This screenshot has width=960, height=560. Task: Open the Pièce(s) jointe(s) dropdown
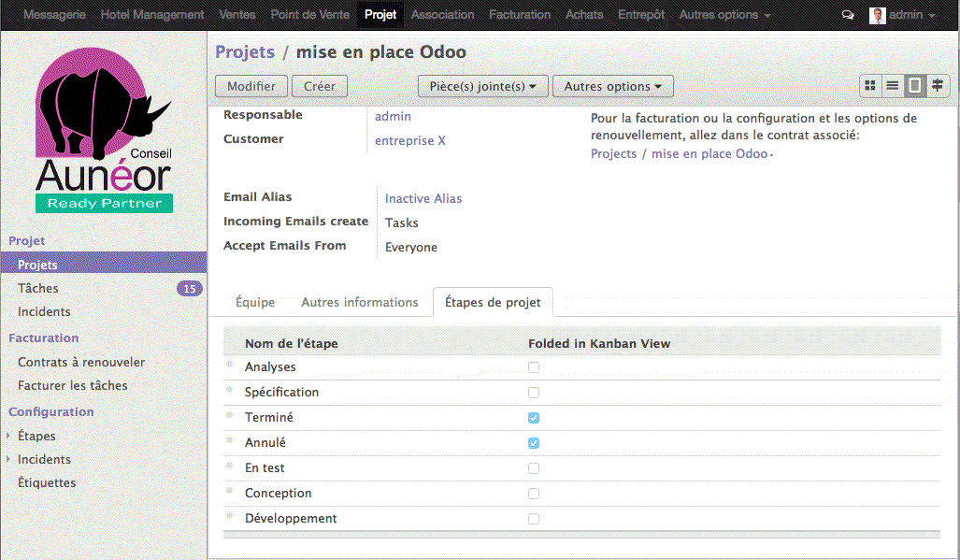click(482, 85)
